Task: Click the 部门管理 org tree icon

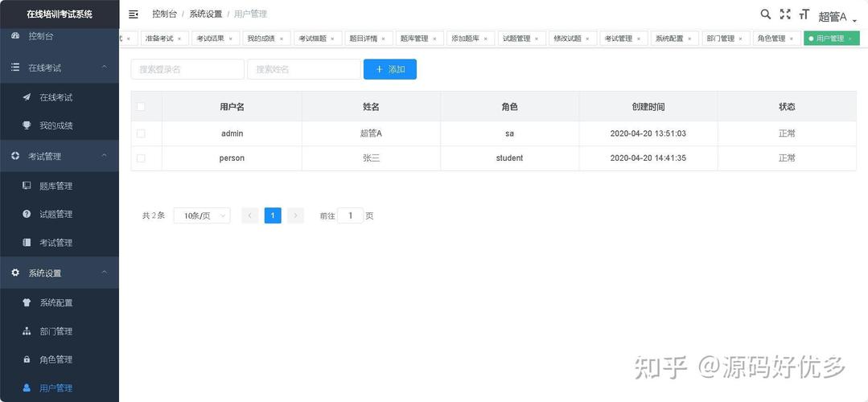Action: pyautogui.click(x=27, y=331)
